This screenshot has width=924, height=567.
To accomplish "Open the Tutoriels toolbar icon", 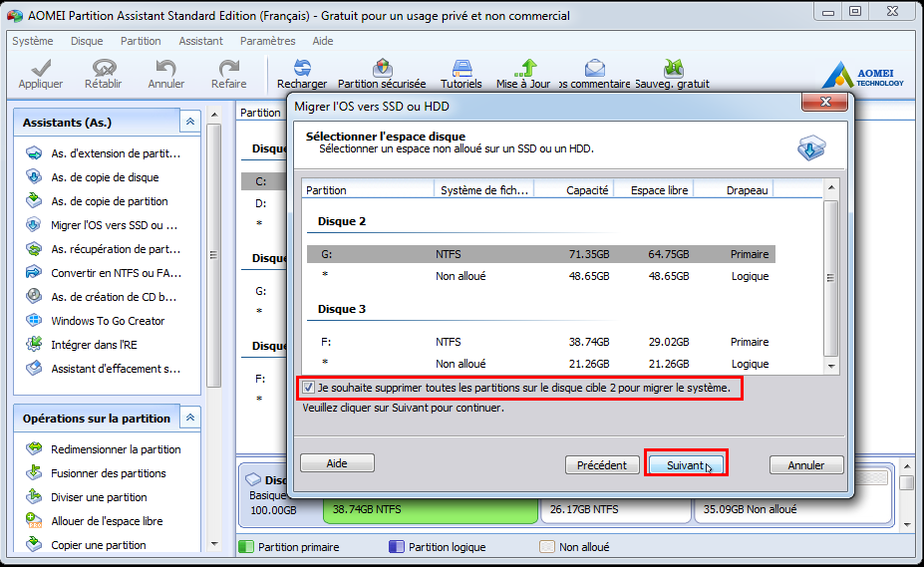I will tap(462, 69).
